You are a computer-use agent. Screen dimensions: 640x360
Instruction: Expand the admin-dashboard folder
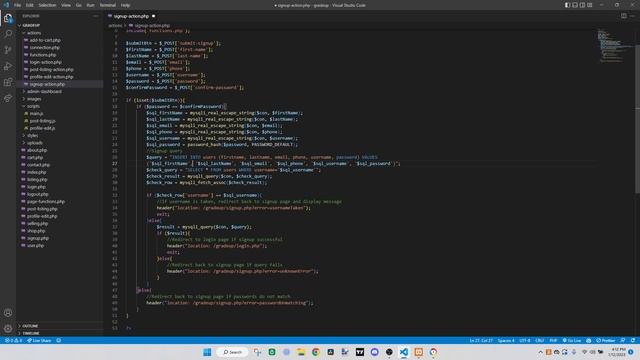pyautogui.click(x=60, y=91)
